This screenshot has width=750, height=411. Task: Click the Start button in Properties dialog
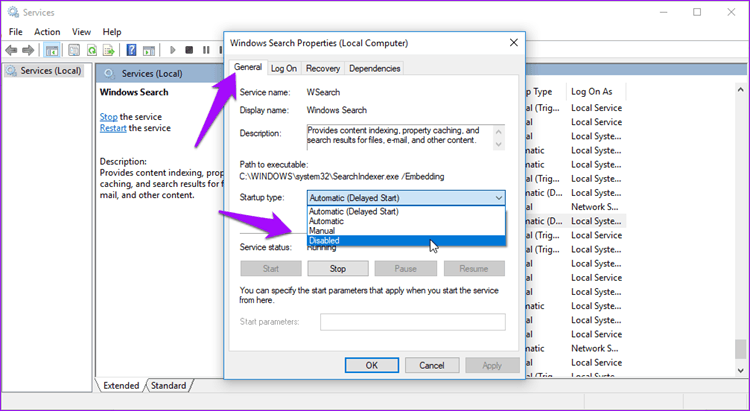(271, 268)
